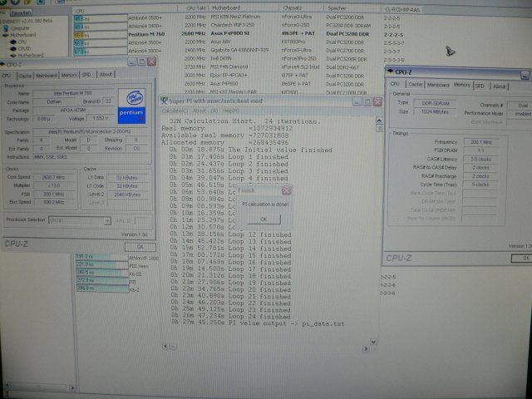The height and width of the screenshot is (399, 532).
Task: Open Cache tab in CPU-Z memory window
Action: (416, 84)
